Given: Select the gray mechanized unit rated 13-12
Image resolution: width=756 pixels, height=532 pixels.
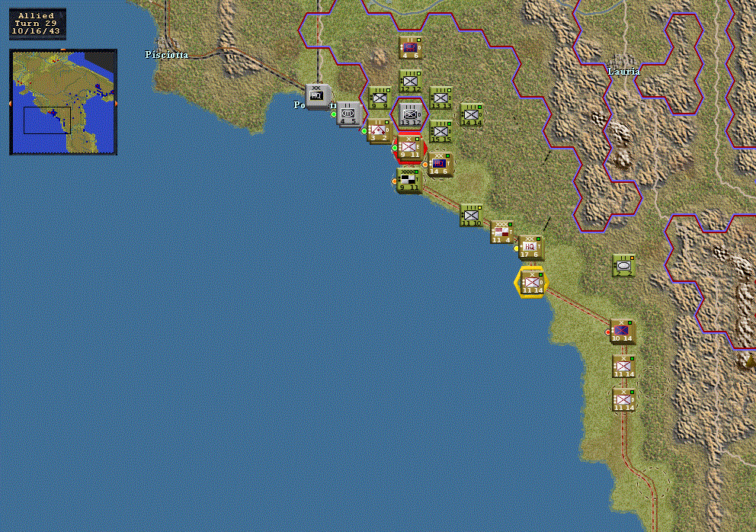Looking at the screenshot, I should pos(411,115).
